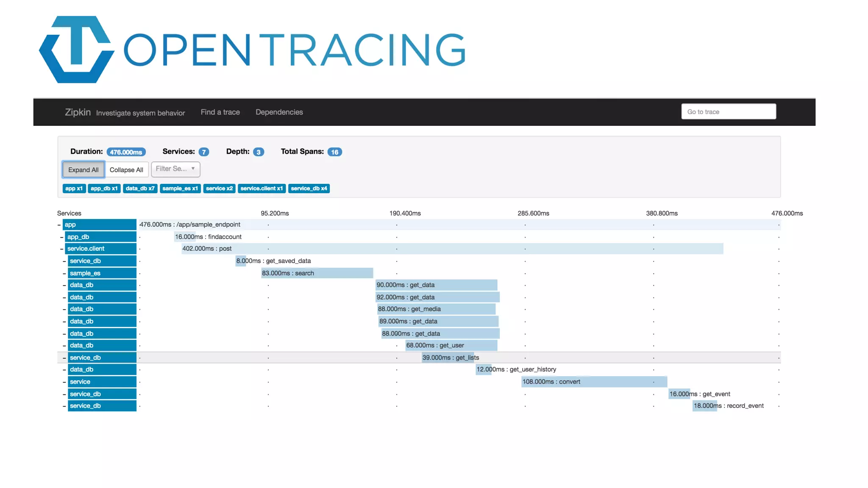The width and height of the screenshot is (868, 488).
Task: Open the Filter Service dropdown
Action: click(175, 169)
